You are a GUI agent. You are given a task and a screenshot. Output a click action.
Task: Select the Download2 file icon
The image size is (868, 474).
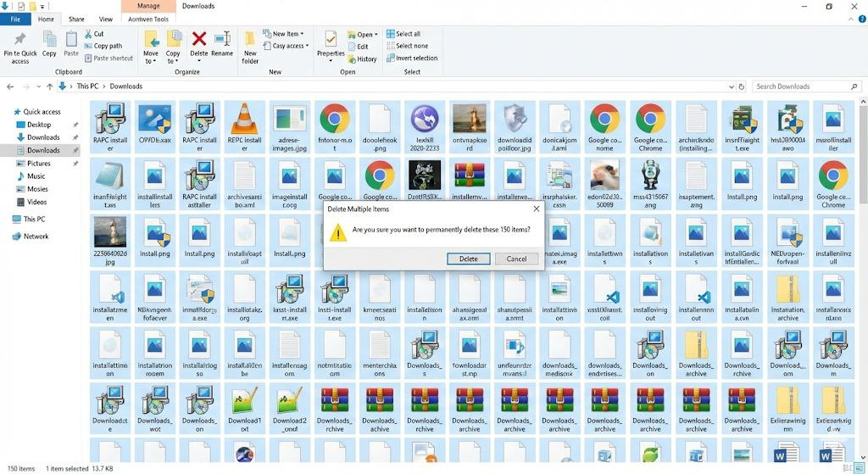[x=290, y=408]
